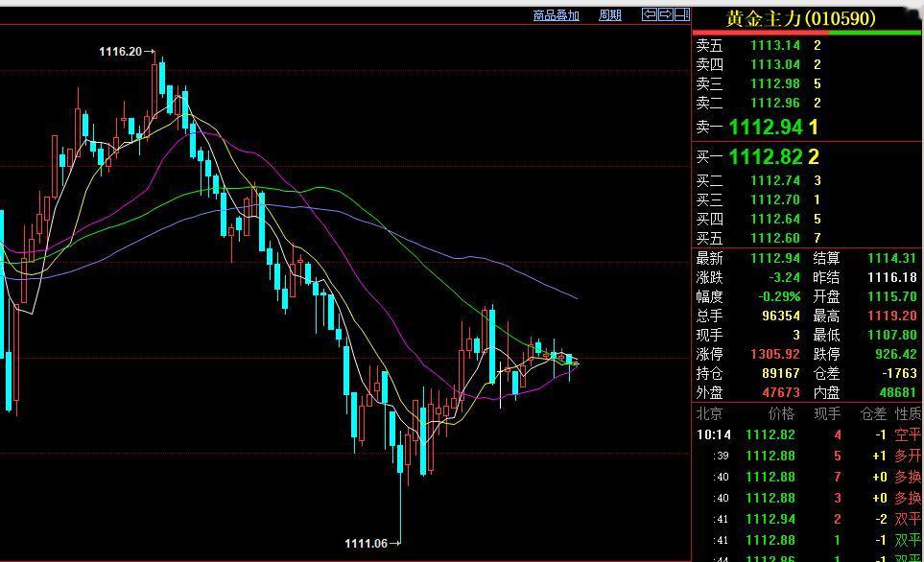Open the 商品叠加 overlay link
This screenshot has height=562, width=924.
(x=556, y=15)
